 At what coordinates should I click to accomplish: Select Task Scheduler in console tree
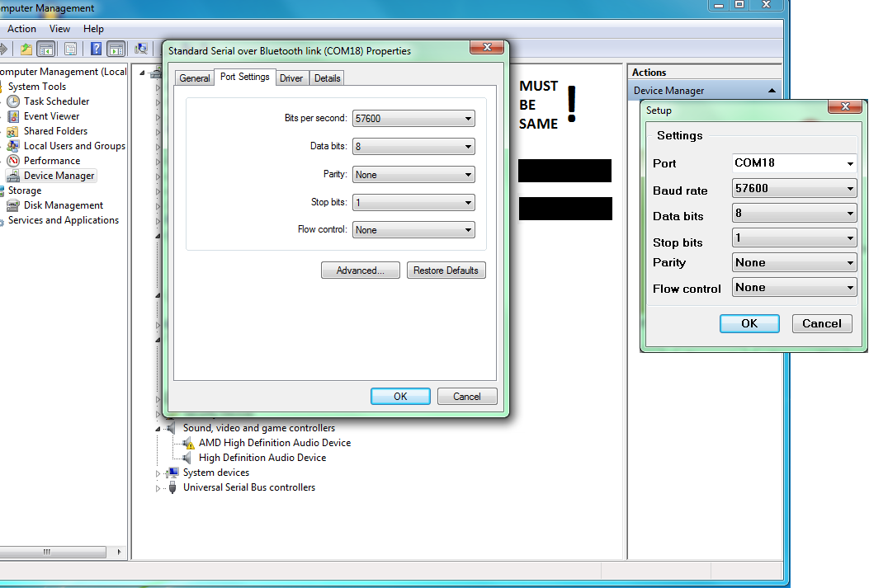click(56, 101)
